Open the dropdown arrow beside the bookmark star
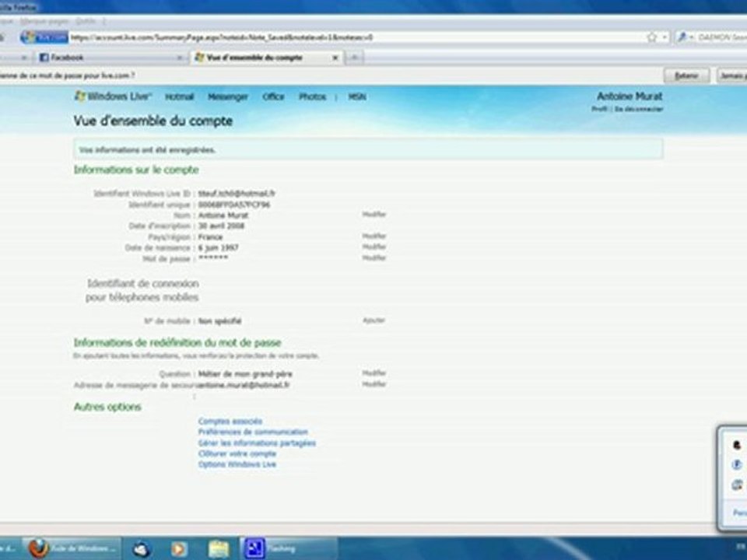 tap(664, 37)
